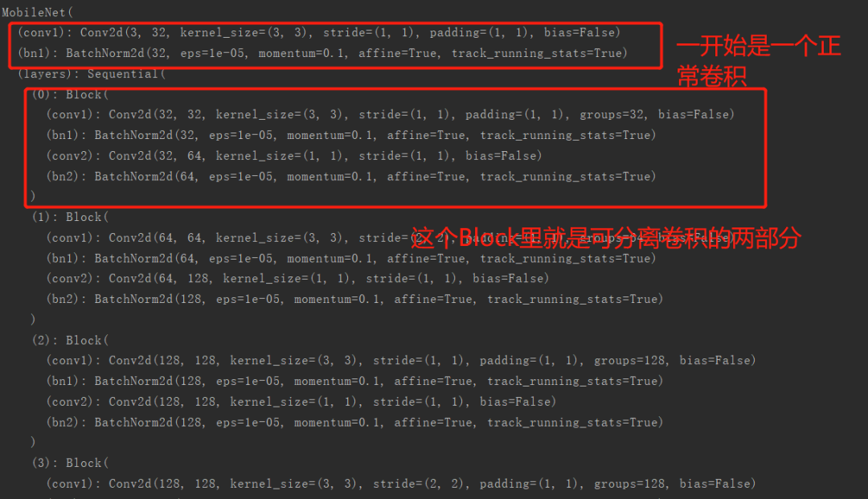
Task: Click Block 1 bn2 BatchNorm2d(128 line
Action: click(x=355, y=299)
